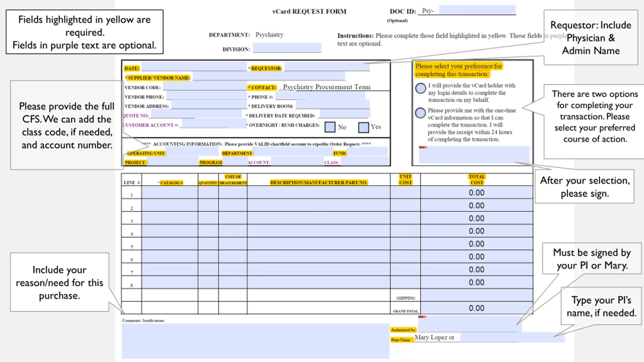Click the Description cell in line 4

pyautogui.click(x=319, y=231)
